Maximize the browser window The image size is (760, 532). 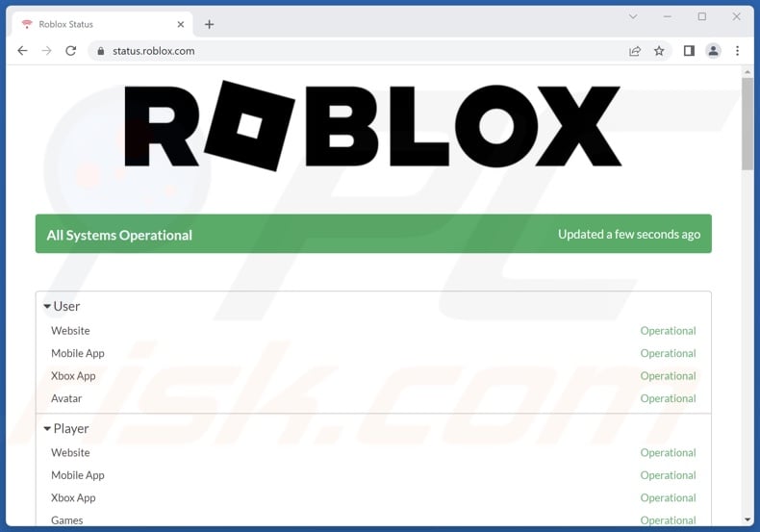(x=702, y=16)
